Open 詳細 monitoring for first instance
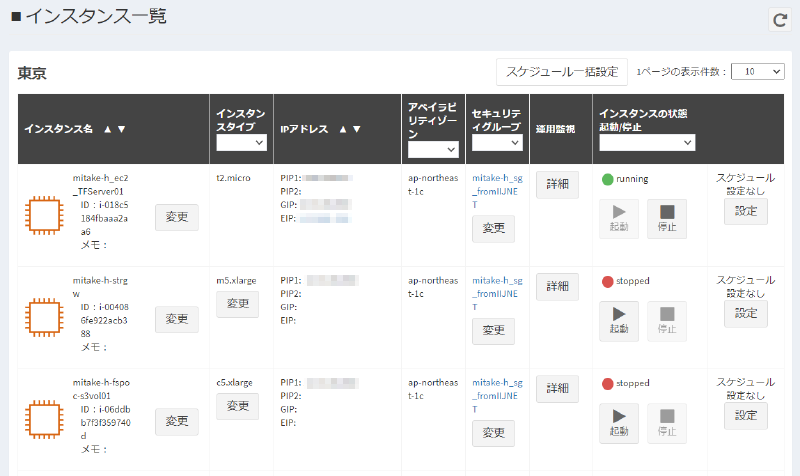The image size is (800, 476). tap(557, 184)
